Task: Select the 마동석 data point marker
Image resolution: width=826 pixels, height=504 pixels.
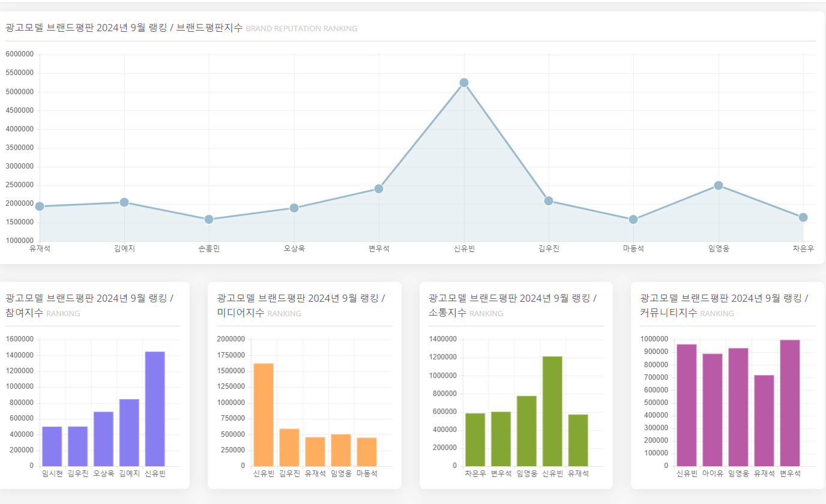Action: 633,220
